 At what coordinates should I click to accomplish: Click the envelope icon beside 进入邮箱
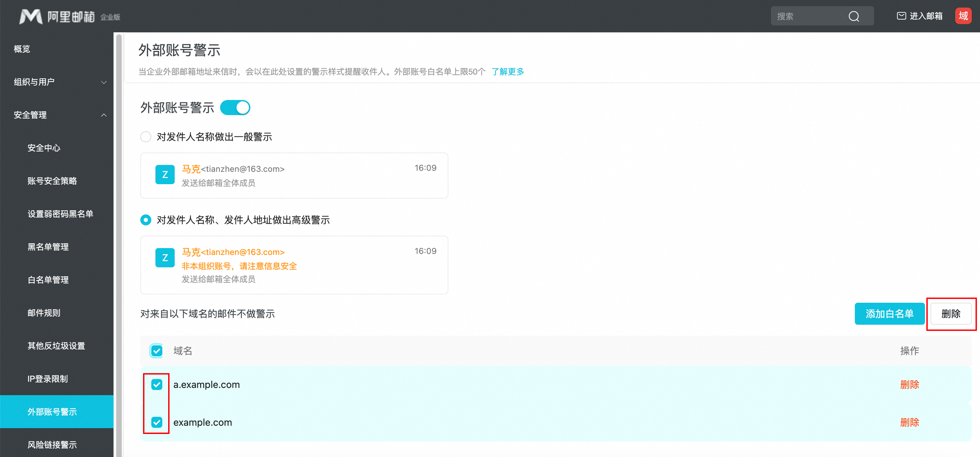[x=901, y=16]
